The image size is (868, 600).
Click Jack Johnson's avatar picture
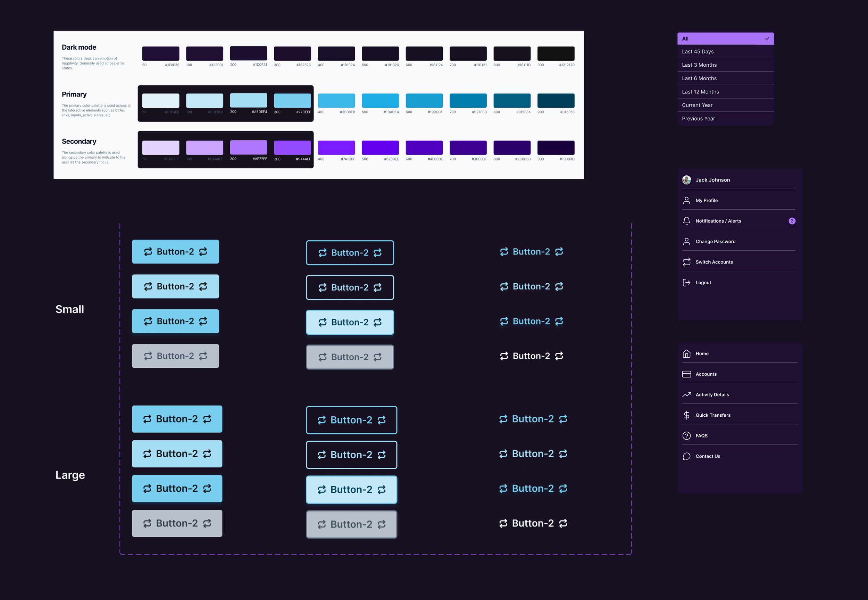tap(686, 180)
